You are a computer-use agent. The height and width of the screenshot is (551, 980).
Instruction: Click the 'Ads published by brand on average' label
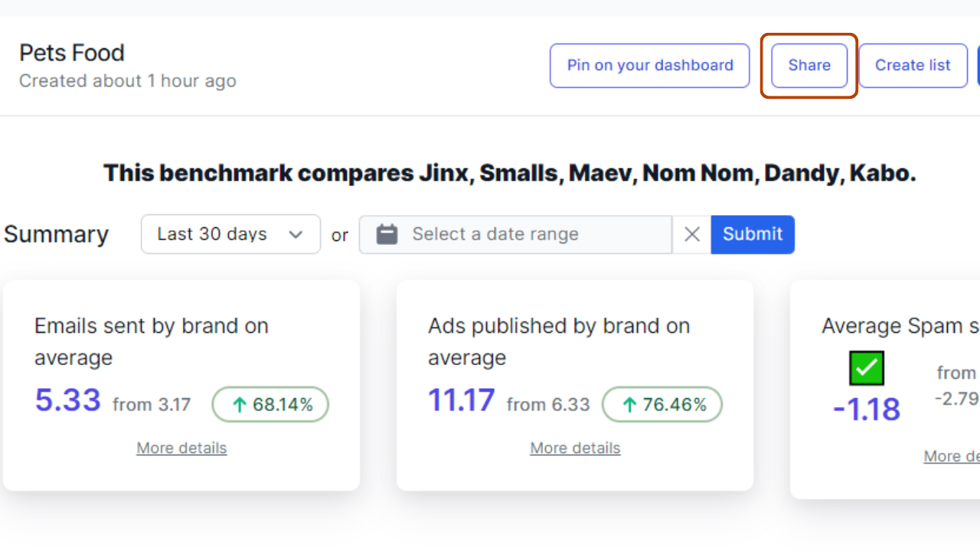pos(559,341)
